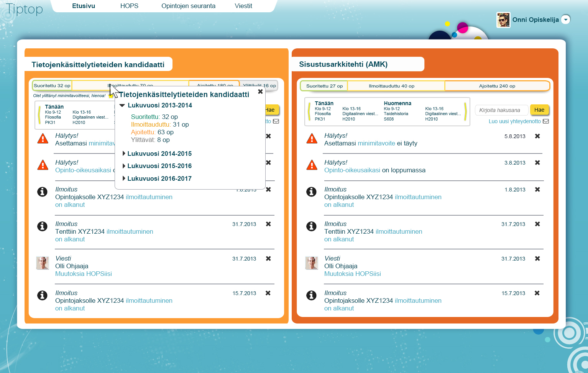Click Ajoitettu 240 op progress segment
588x373 pixels.
point(497,86)
